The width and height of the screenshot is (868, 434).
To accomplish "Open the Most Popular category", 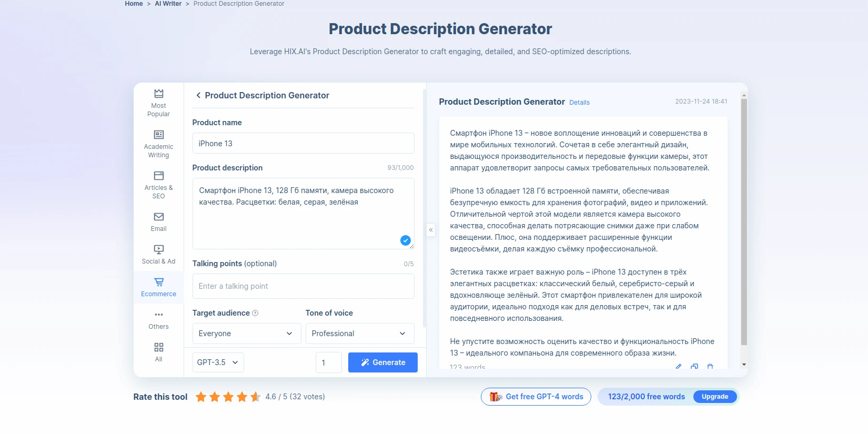I will [x=158, y=103].
